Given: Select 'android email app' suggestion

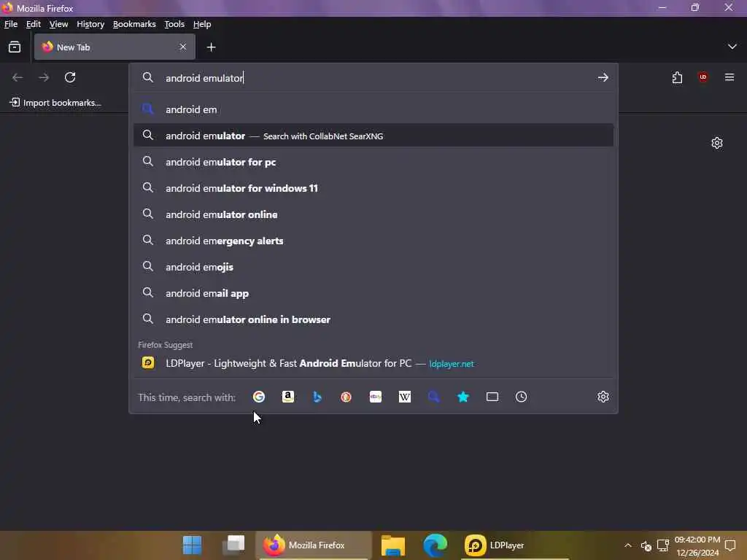Looking at the screenshot, I should coord(373,293).
